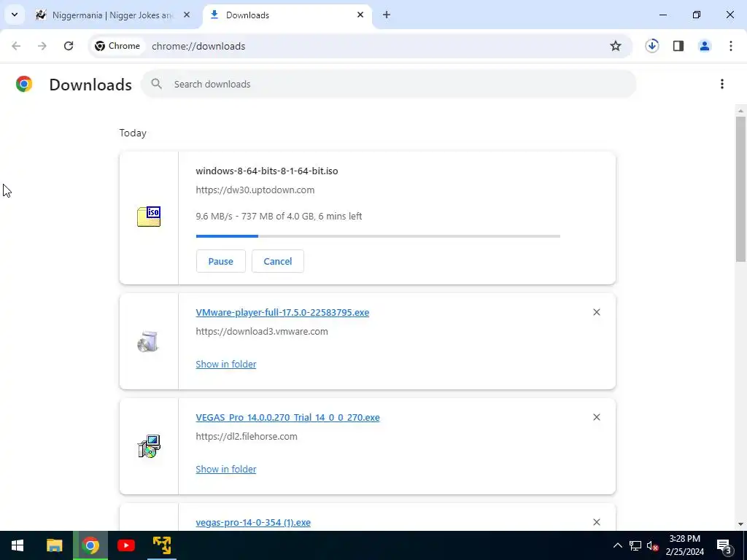Close the Downloads tab

coord(360,15)
